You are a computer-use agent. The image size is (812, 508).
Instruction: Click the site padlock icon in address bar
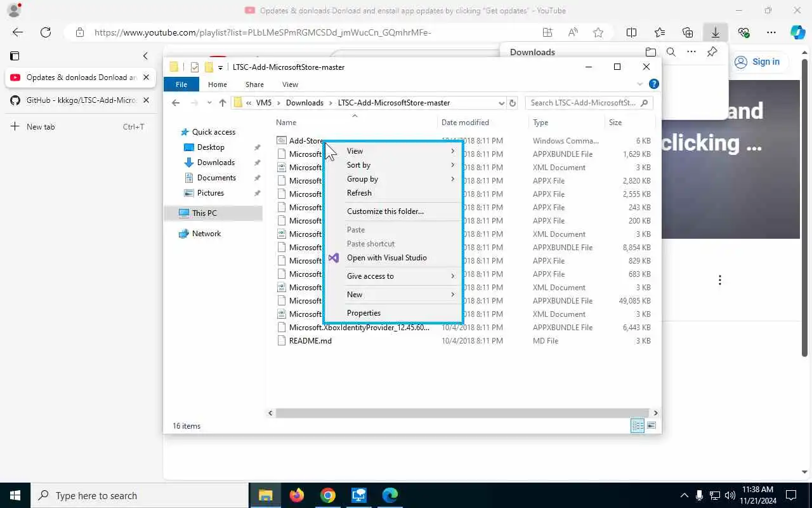(x=79, y=32)
